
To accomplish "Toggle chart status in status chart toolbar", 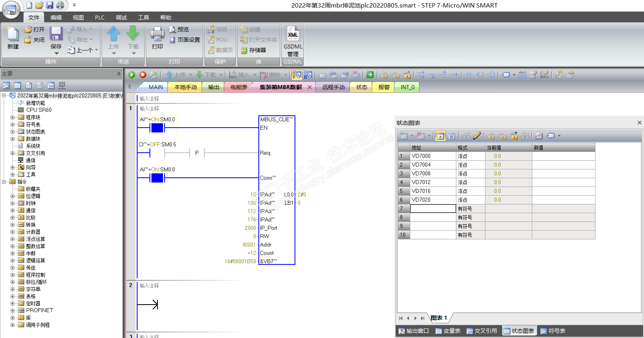I will (x=440, y=136).
